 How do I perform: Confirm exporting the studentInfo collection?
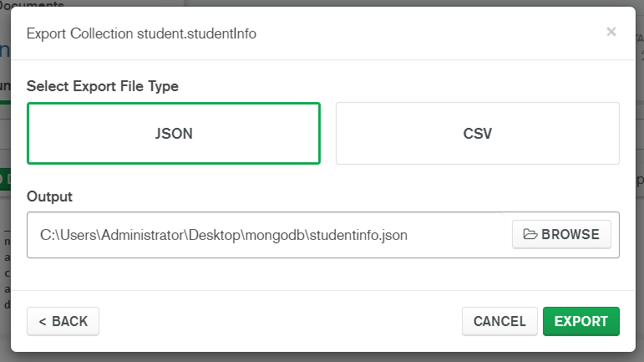(x=581, y=321)
